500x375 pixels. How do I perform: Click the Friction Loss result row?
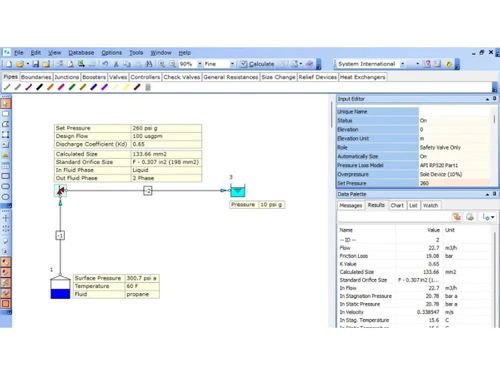(x=415, y=256)
